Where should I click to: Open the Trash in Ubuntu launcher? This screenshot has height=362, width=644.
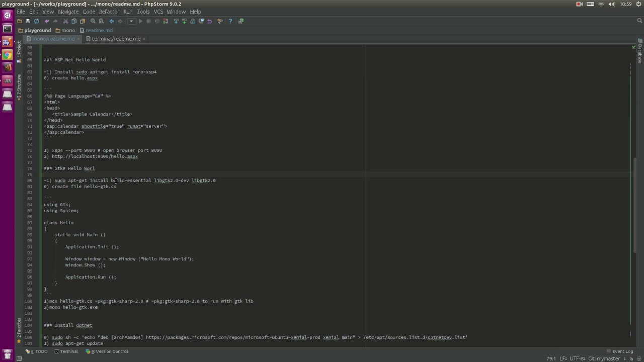pos(7,355)
